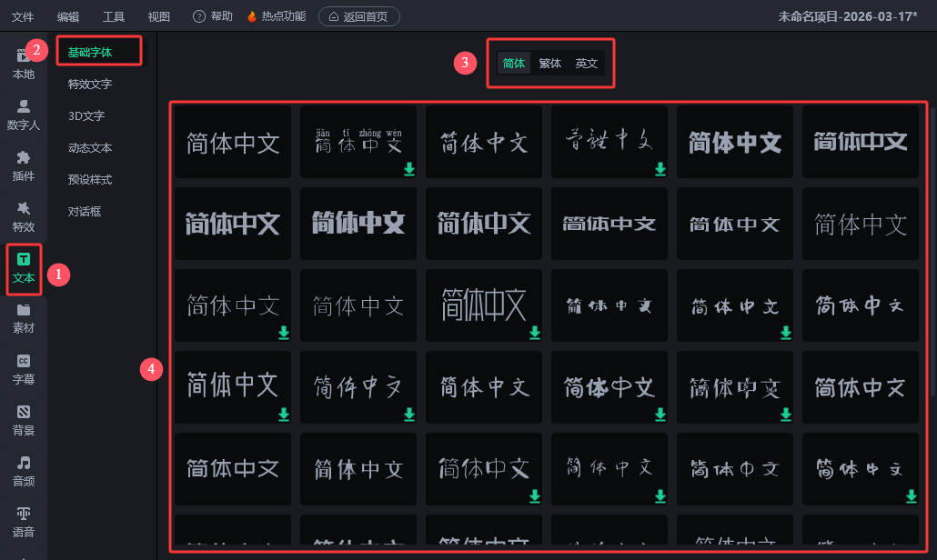The image size is (937, 560).
Task: Click the 返回首页 button
Action: coord(358,16)
